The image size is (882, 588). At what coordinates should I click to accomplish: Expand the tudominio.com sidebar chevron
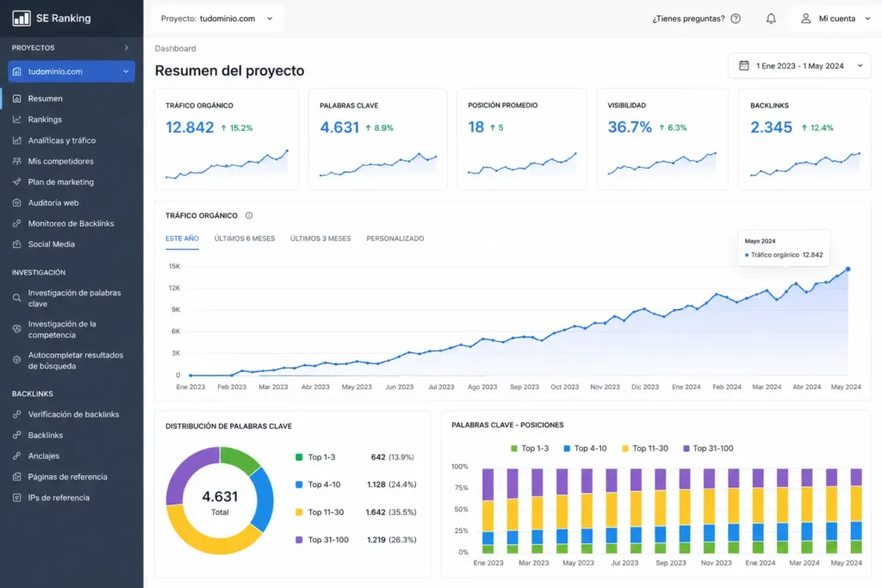pyautogui.click(x=126, y=71)
